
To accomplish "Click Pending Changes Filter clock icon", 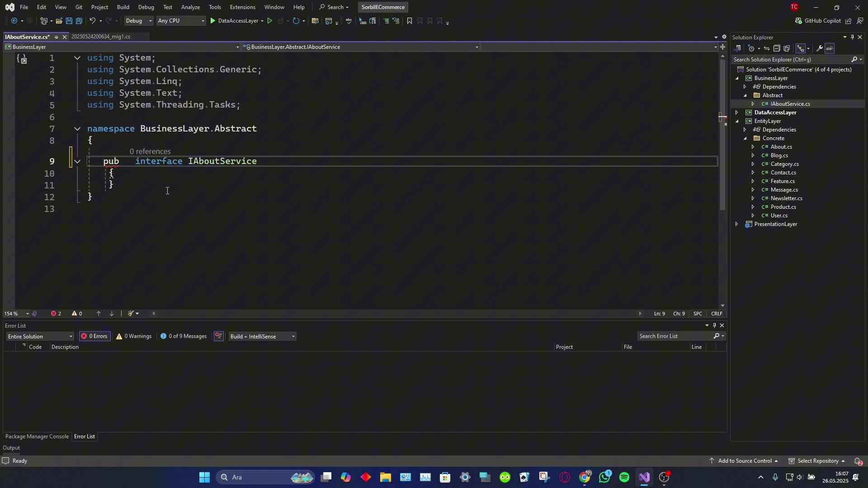I will [x=751, y=48].
